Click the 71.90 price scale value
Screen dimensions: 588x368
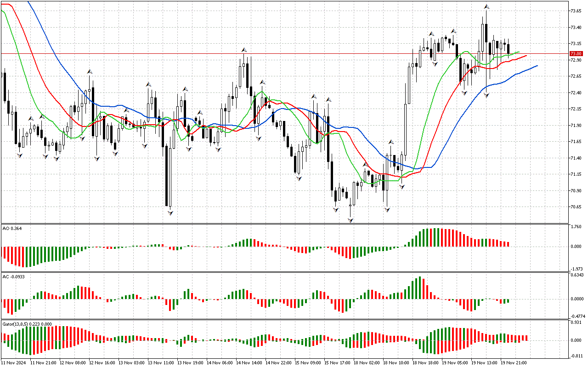pos(576,126)
